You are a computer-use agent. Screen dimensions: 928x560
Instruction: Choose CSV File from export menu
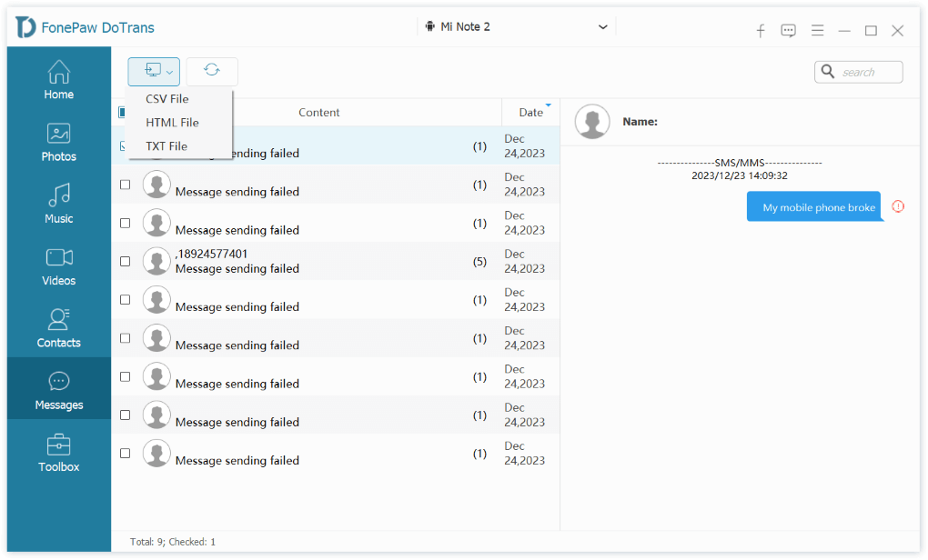click(167, 99)
